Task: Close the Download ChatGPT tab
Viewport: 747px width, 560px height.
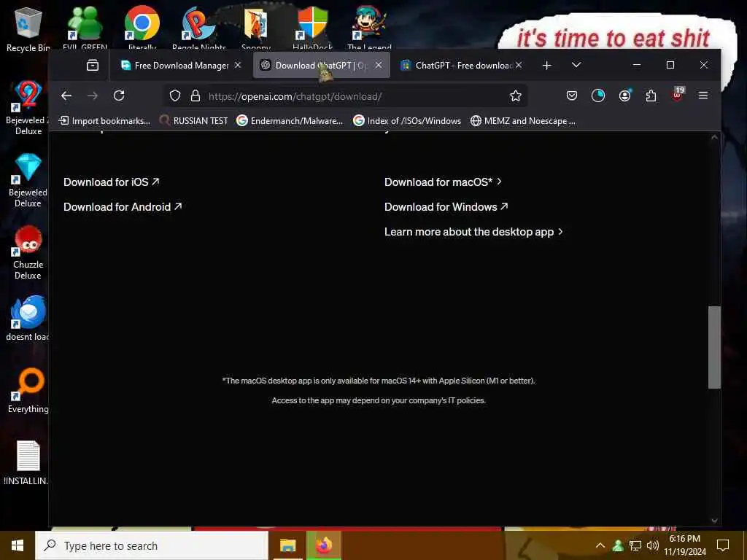Action: [x=379, y=65]
